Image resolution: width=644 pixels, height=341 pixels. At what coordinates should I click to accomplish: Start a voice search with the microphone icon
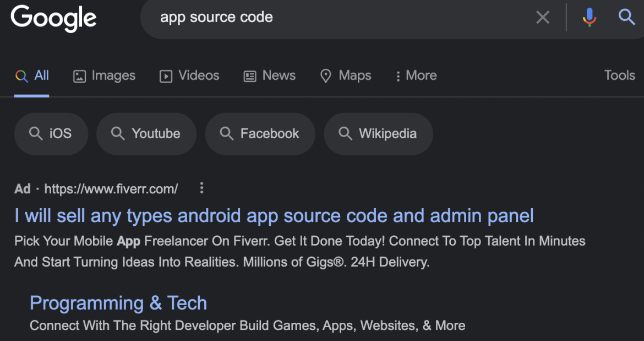pyautogui.click(x=589, y=17)
